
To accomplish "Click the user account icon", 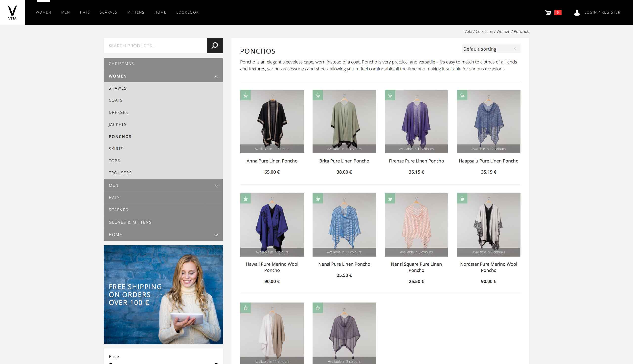I will point(577,13).
